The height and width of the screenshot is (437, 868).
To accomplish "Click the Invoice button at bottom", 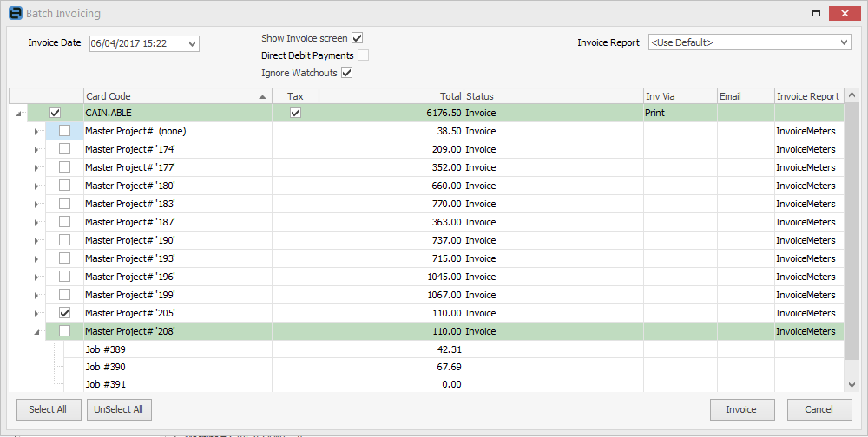I will point(741,409).
